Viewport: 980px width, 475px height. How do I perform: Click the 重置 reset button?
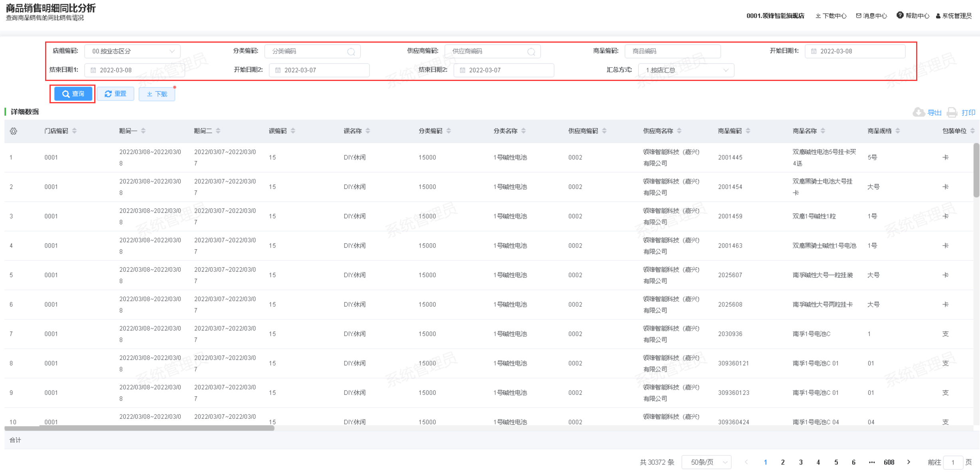pos(115,94)
